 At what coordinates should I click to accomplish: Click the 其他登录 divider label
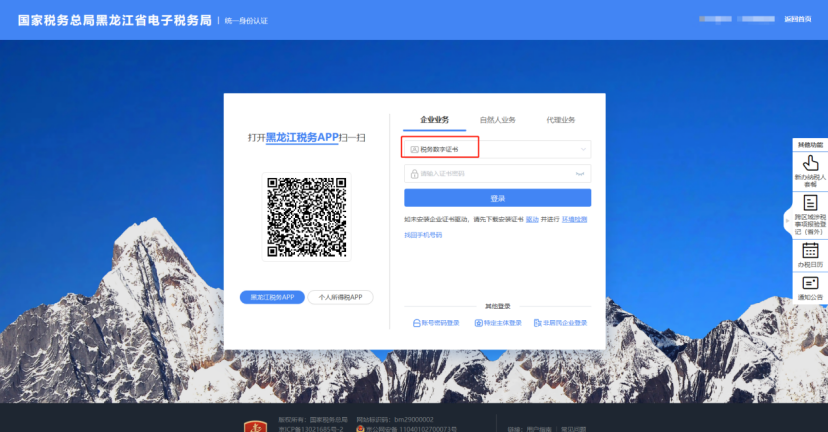497,306
